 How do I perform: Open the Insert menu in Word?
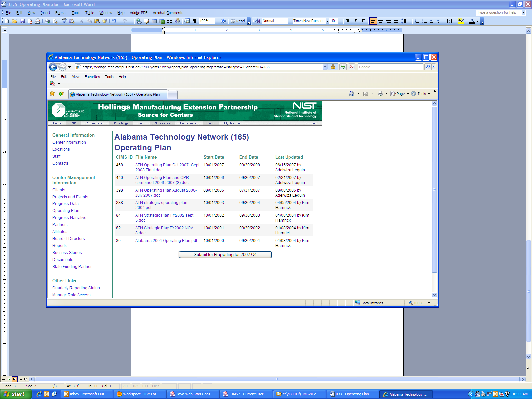point(45,13)
